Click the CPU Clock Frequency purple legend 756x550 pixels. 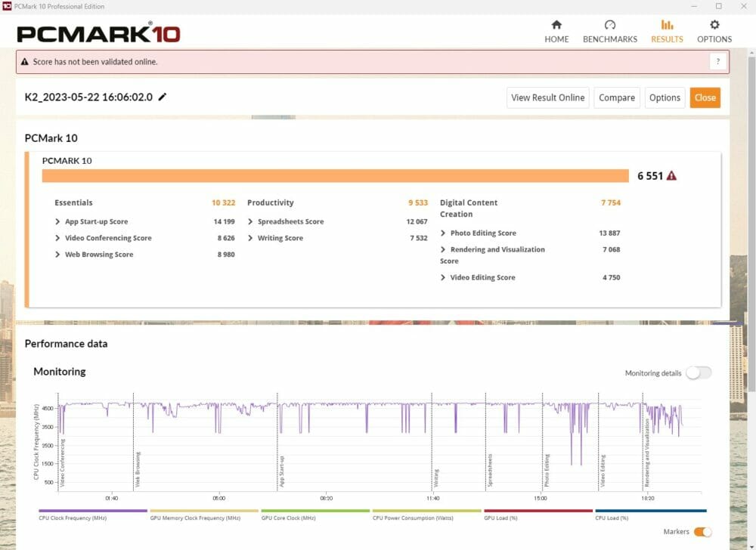tap(92, 511)
